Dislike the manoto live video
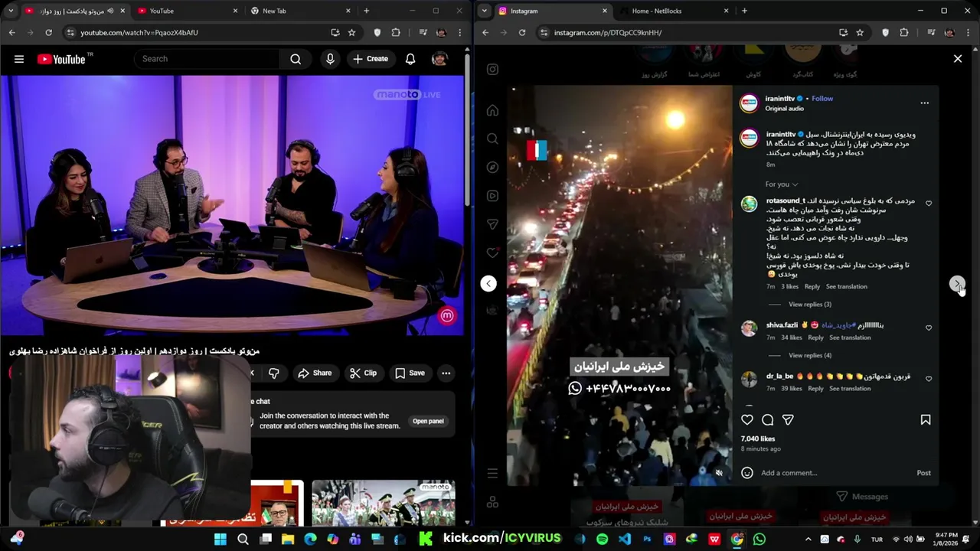The width and height of the screenshot is (980, 551). pos(273,373)
